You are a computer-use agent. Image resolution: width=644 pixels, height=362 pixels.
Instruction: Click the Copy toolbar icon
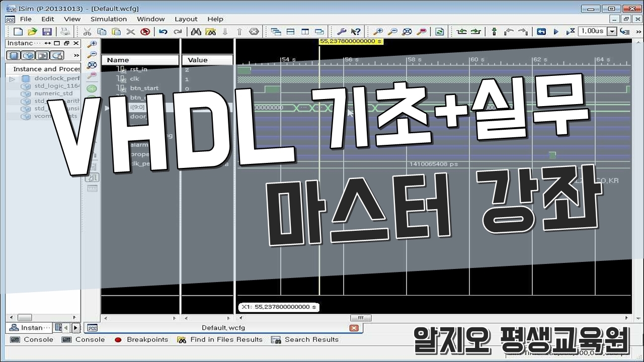click(102, 31)
